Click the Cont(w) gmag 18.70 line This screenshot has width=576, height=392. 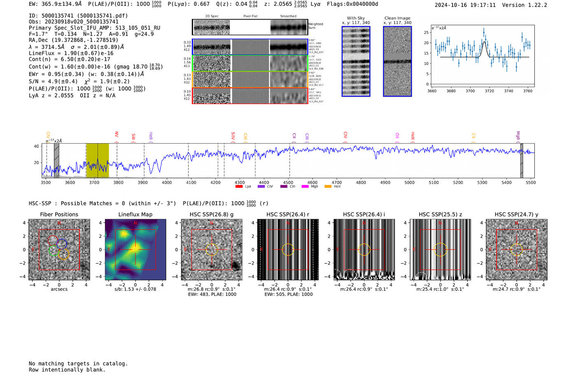96,66
